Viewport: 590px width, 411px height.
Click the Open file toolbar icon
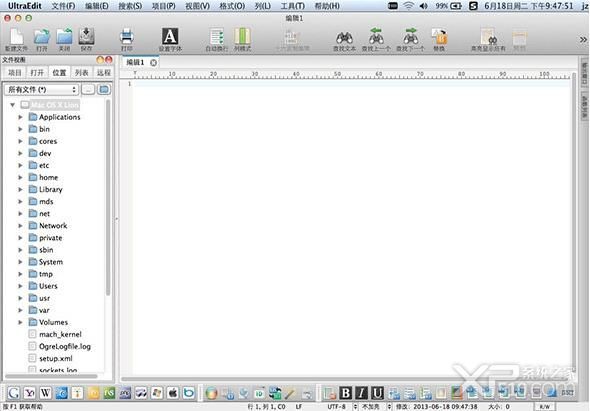click(41, 37)
